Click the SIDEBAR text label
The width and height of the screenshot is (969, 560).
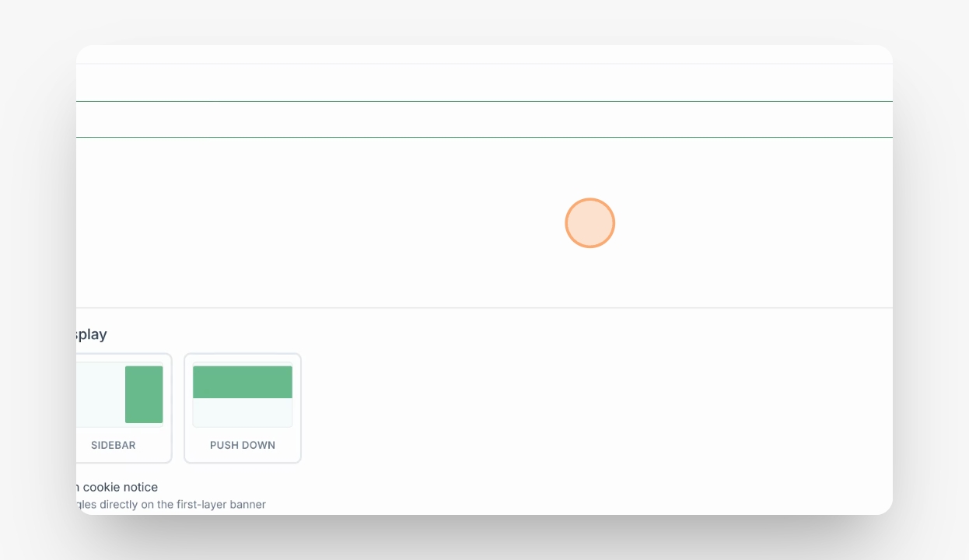(x=114, y=446)
